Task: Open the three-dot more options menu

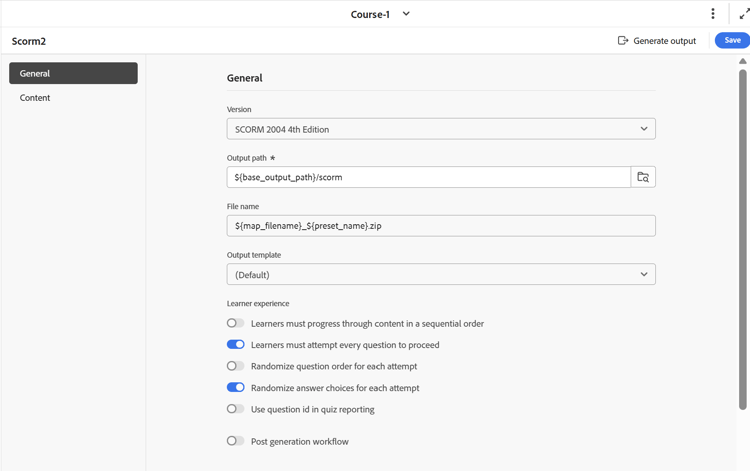Action: (x=713, y=14)
